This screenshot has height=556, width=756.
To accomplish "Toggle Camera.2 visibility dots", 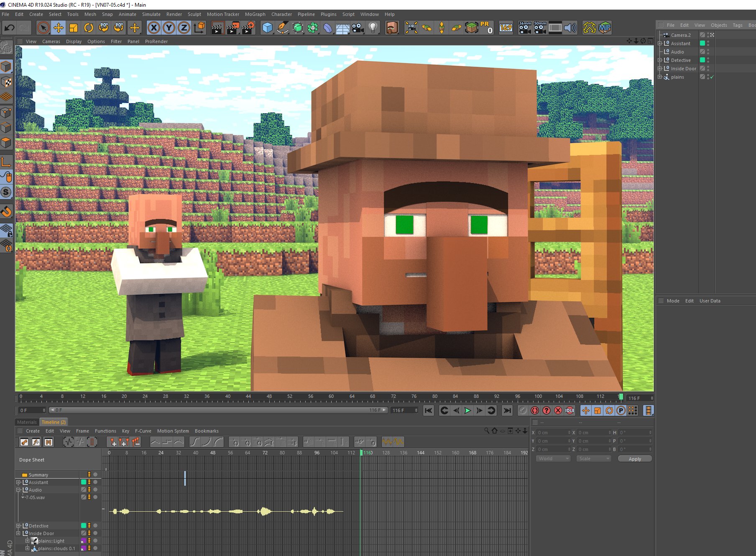I will tap(708, 35).
